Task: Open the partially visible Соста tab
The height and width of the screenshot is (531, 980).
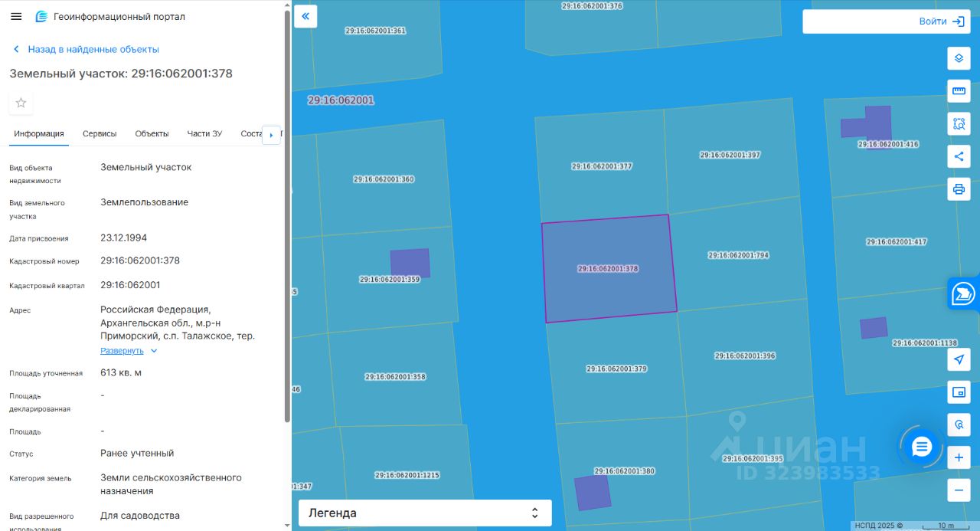Action: click(x=250, y=133)
